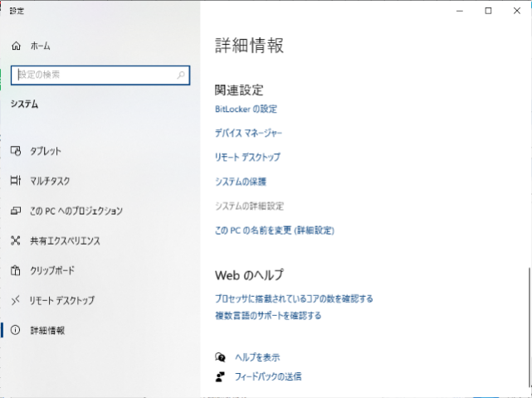This screenshot has width=532, height=398.
Task: Click the クリップボード clipboard icon
Action: [x=16, y=270]
